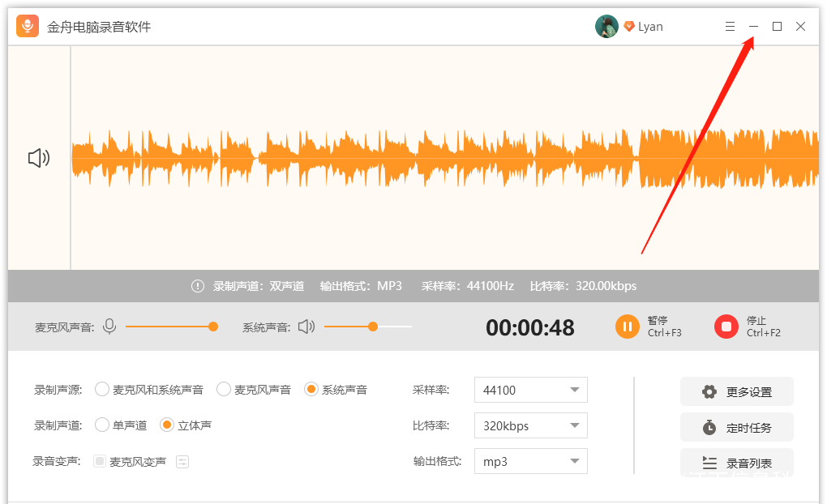Image resolution: width=827 pixels, height=504 pixels.
Task: Click the microphone volume slider handle
Action: (x=213, y=327)
